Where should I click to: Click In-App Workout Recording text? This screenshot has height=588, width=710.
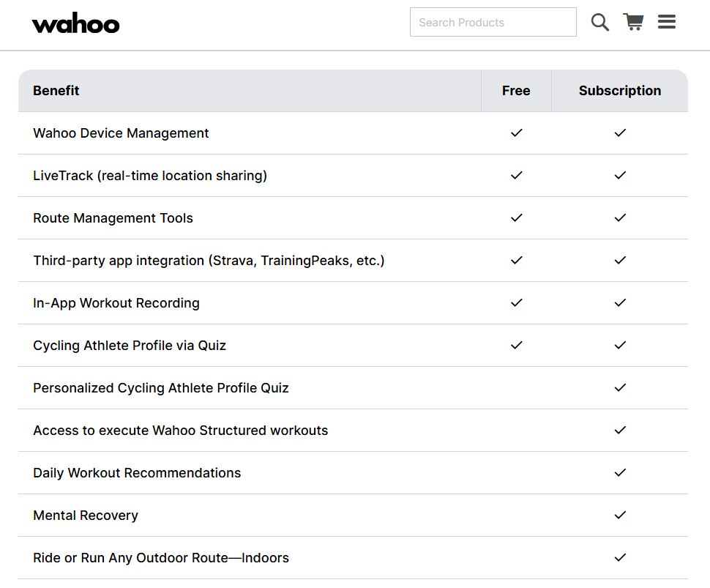116,303
